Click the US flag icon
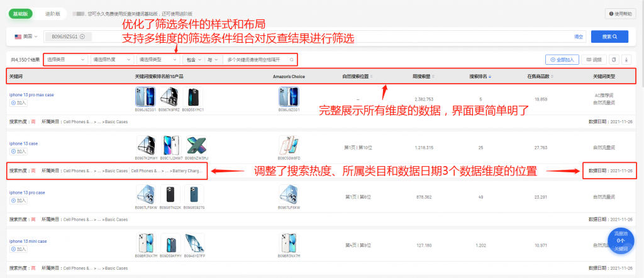Screen dimensions: 644x278 point(18,36)
